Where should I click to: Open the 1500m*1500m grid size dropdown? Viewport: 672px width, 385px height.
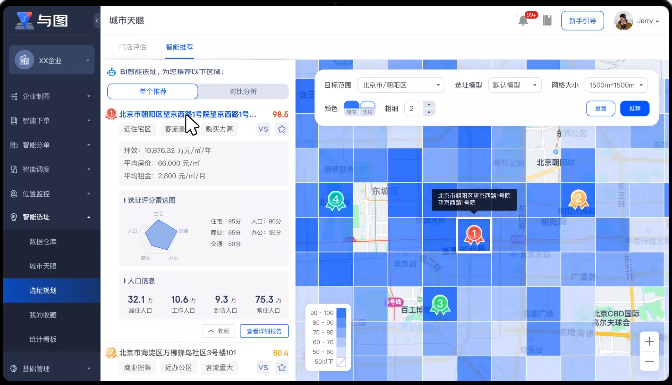point(616,85)
